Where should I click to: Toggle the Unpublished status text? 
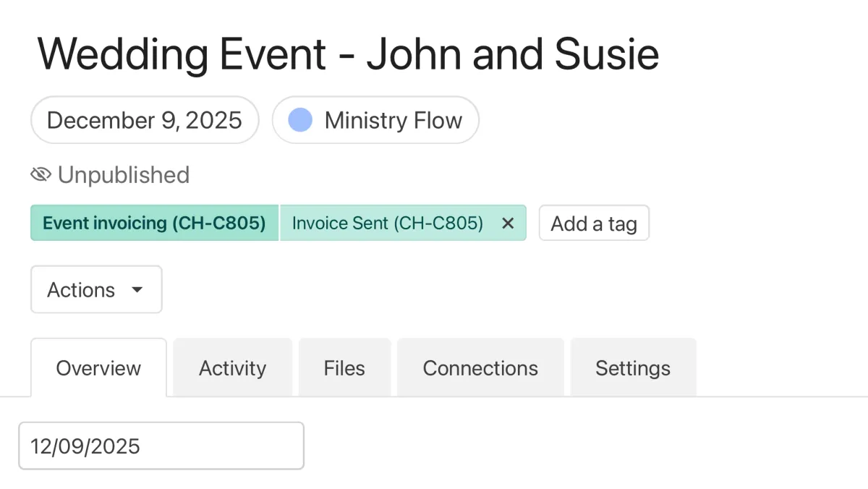(x=124, y=174)
